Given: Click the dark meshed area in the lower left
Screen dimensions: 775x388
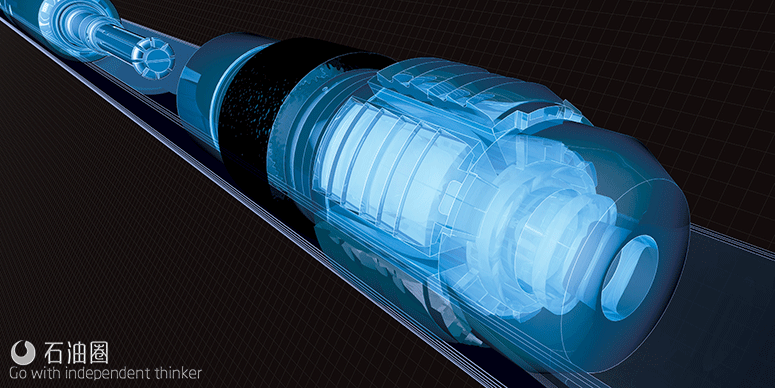Looking at the screenshot, I should pyautogui.click(x=124, y=222).
